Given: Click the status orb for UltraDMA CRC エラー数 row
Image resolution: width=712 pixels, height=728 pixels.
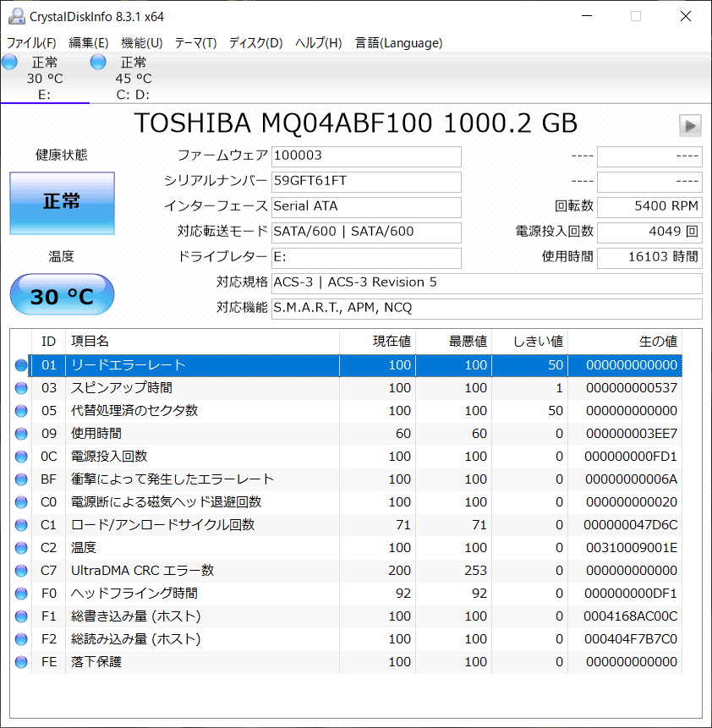Looking at the screenshot, I should (x=21, y=571).
